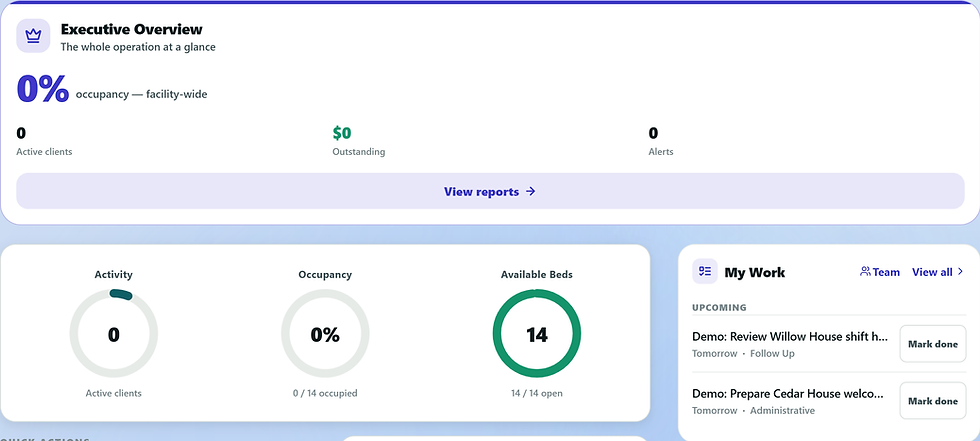980x441 pixels.
Task: Click the Occupancy 0% ring gauge
Action: click(x=325, y=334)
